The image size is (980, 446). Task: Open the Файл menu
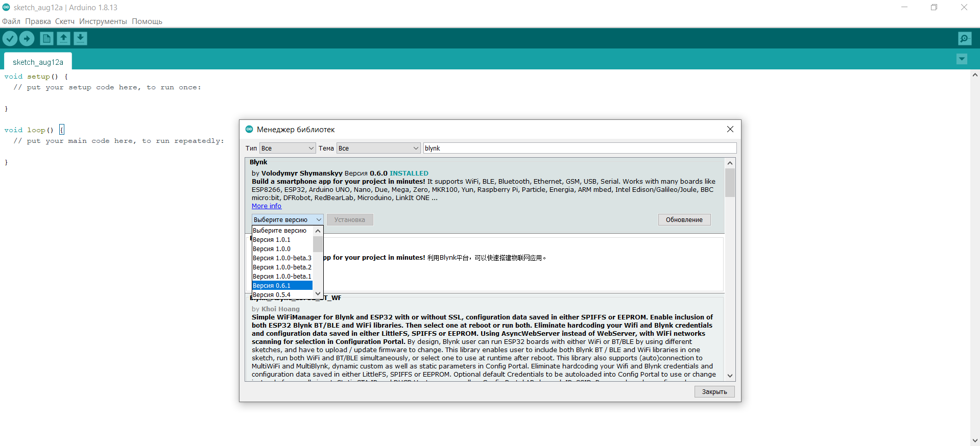point(11,21)
